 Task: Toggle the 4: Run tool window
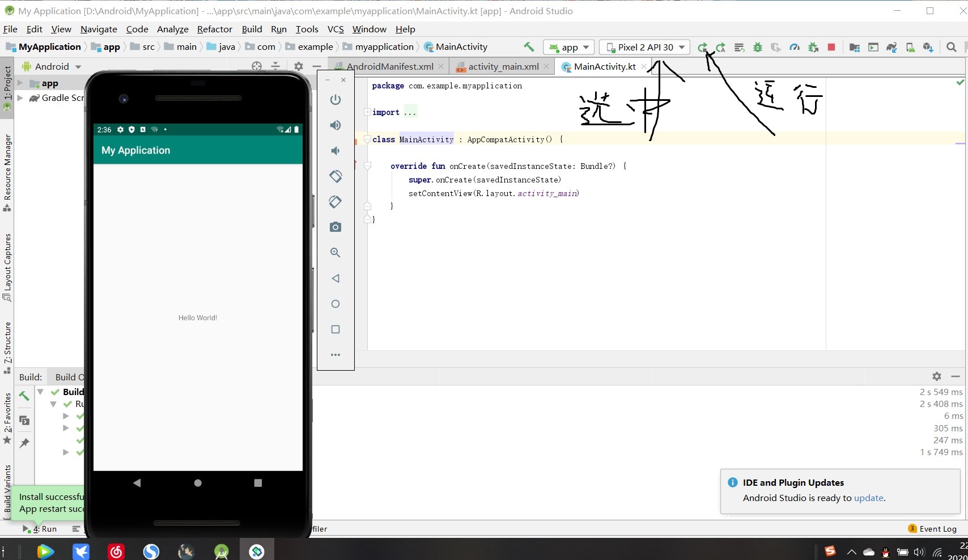(x=40, y=529)
